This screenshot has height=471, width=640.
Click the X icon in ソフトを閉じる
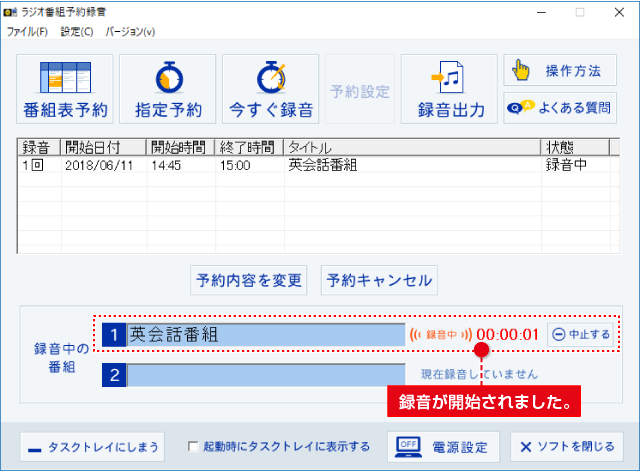point(526,447)
